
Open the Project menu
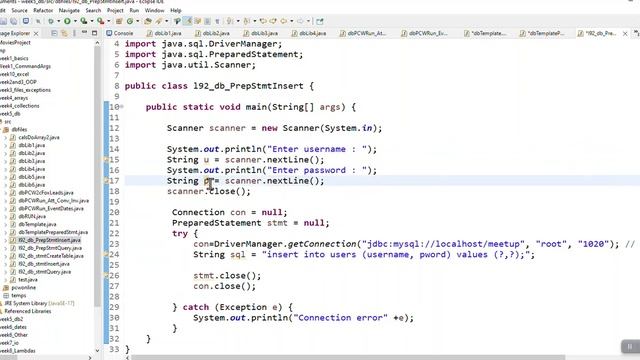coord(115,10)
